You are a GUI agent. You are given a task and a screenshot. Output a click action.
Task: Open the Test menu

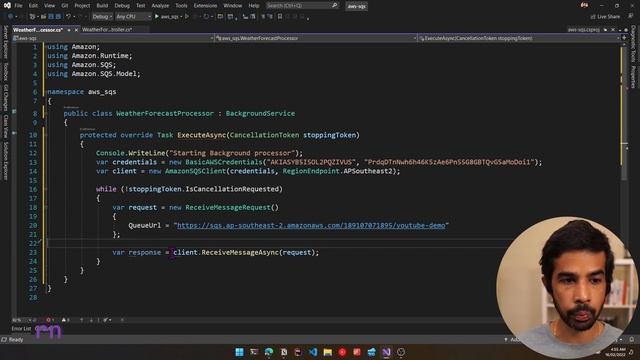[140, 6]
